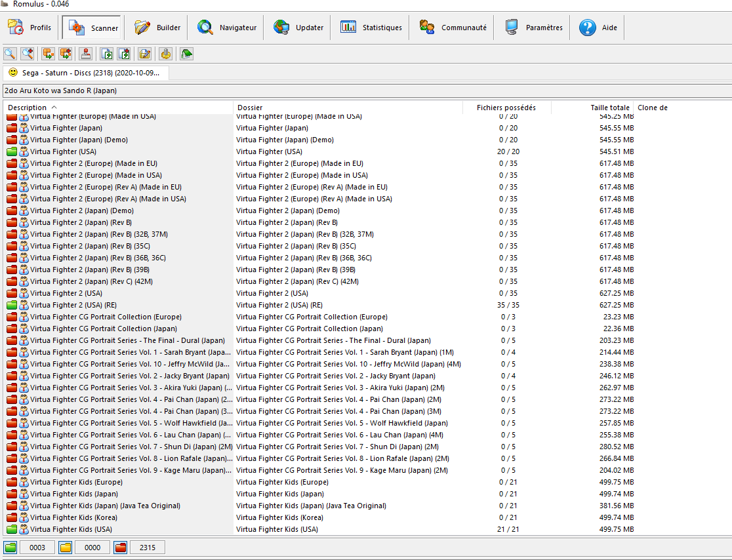Screen dimensions: 732x560
Task: Click the yellow gear plug icon
Action: click(x=166, y=54)
